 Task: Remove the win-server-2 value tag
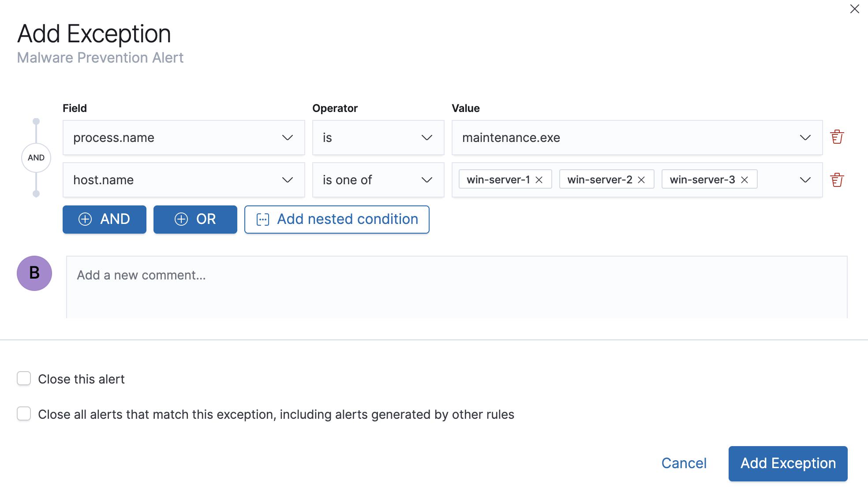tap(641, 179)
